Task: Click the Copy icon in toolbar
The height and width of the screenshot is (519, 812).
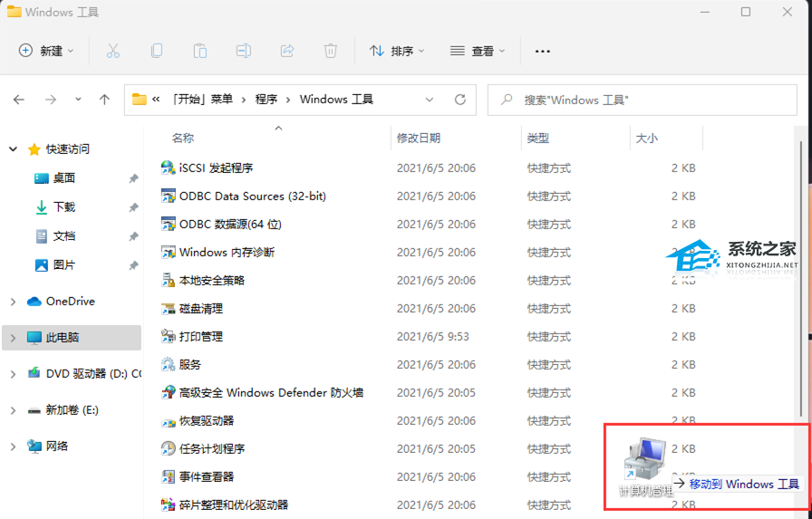Action: click(157, 51)
